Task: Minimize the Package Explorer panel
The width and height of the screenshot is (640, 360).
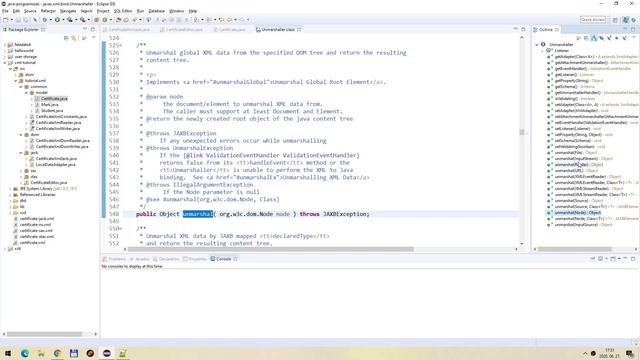Action: click(85, 29)
